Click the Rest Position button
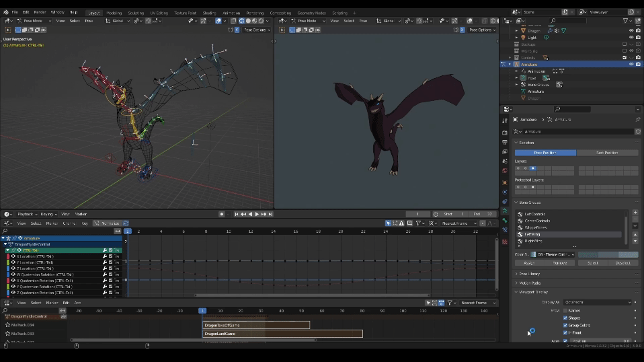The image size is (644, 362). 607,153
